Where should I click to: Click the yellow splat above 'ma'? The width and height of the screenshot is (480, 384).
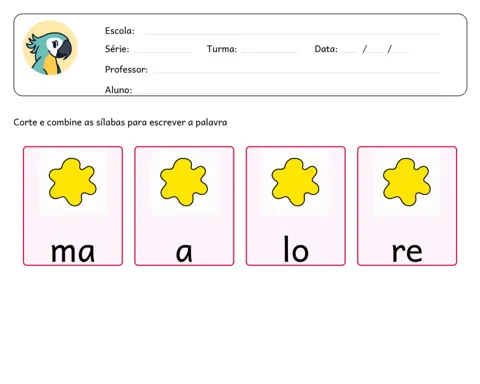(x=73, y=182)
